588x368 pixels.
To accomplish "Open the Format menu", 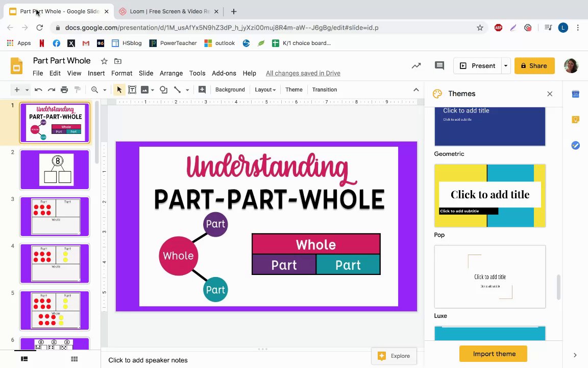I will pyautogui.click(x=122, y=73).
